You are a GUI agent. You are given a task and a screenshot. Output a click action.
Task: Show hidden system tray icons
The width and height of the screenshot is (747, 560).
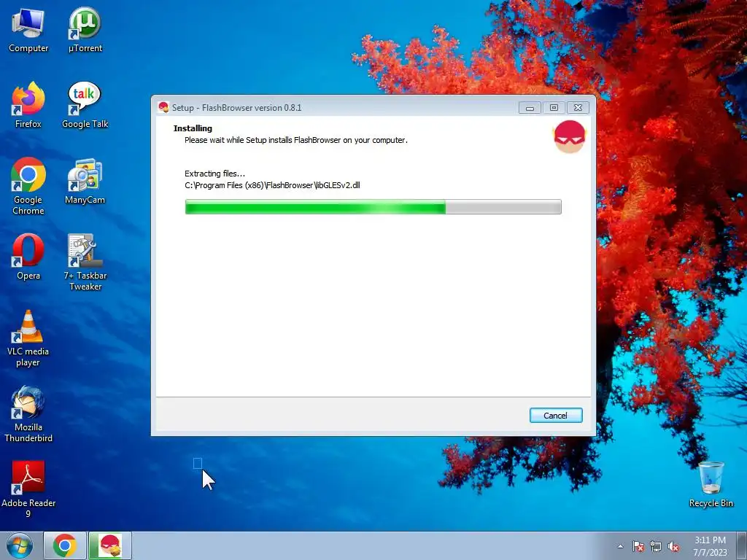pyautogui.click(x=620, y=546)
